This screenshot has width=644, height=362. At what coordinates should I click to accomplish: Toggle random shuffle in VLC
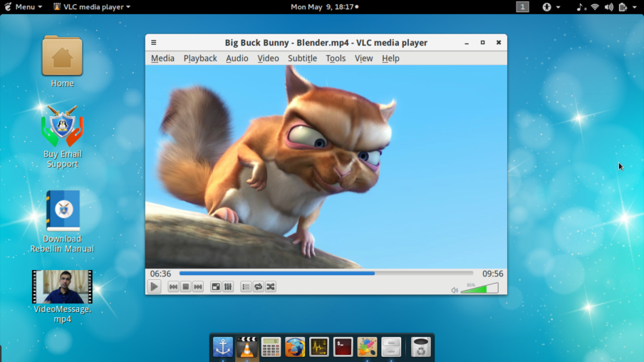click(271, 286)
